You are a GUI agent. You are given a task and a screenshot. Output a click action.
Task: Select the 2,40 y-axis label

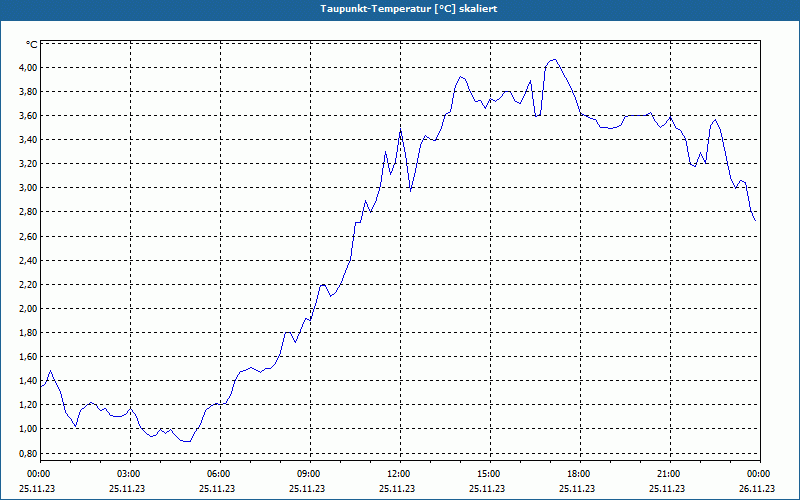(28, 260)
